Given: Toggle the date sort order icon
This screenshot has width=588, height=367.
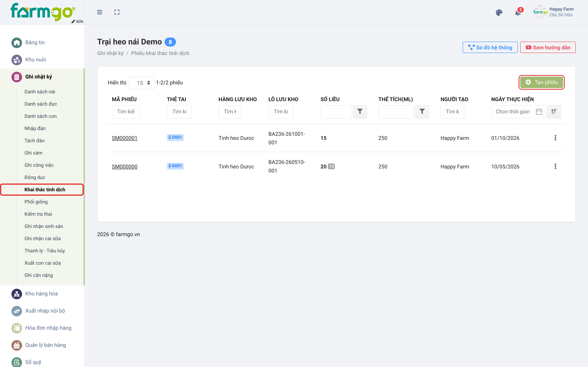Looking at the screenshot, I should tap(554, 112).
